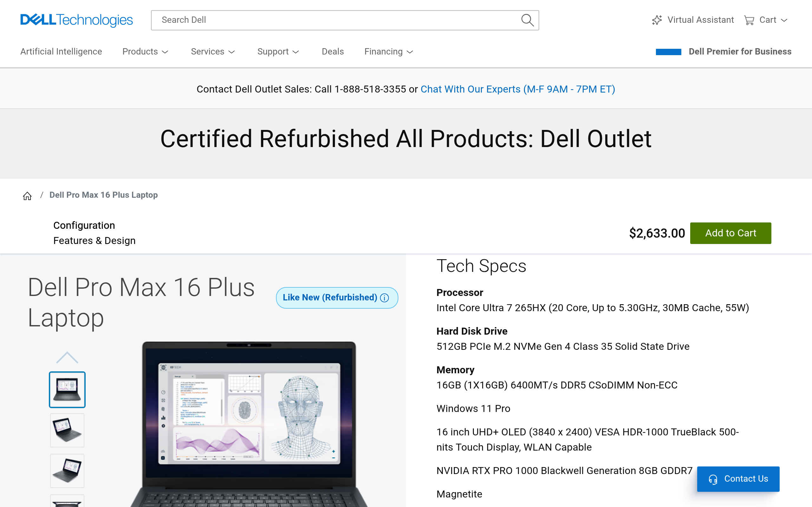Click the Dell Technologies logo
This screenshot has height=507, width=812.
coord(76,20)
